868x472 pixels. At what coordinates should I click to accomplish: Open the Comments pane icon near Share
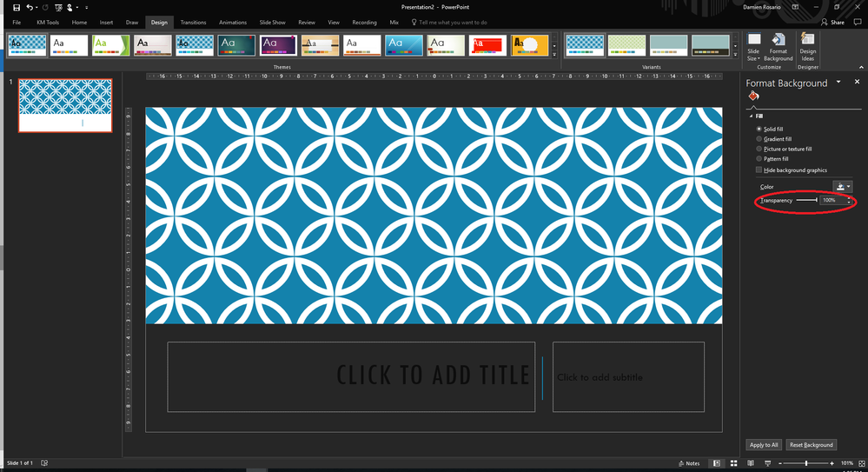[x=858, y=22]
